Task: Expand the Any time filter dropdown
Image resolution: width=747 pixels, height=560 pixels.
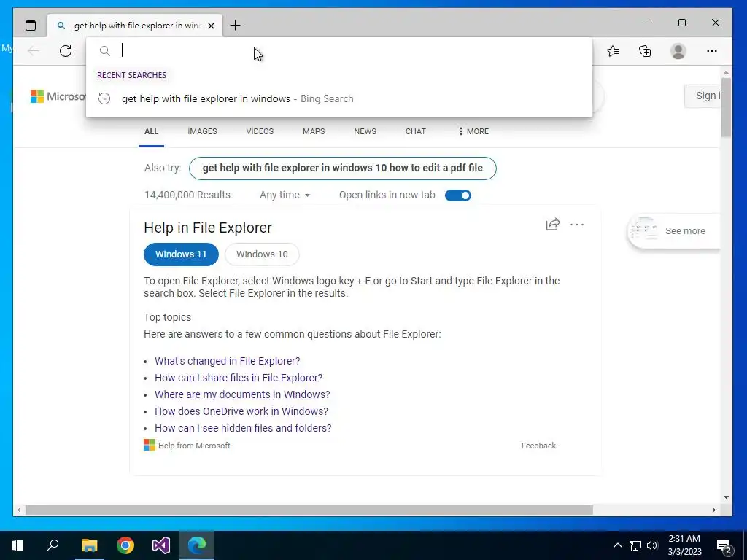Action: [285, 195]
